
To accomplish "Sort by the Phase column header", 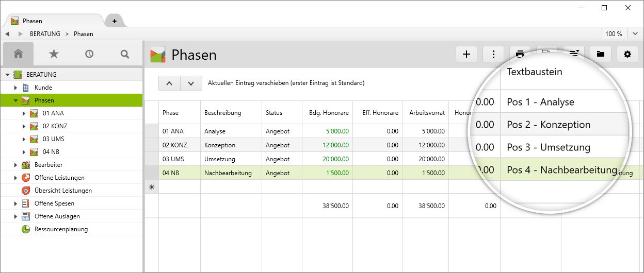I will [179, 112].
